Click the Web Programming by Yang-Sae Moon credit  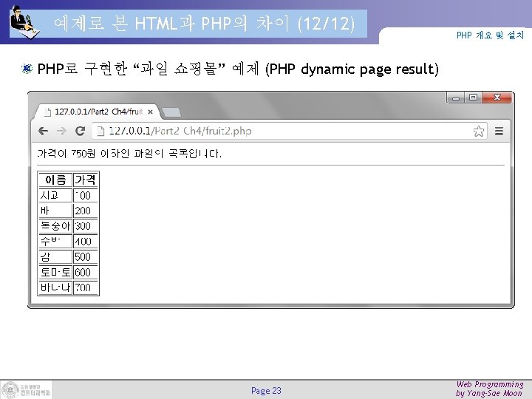point(489,389)
